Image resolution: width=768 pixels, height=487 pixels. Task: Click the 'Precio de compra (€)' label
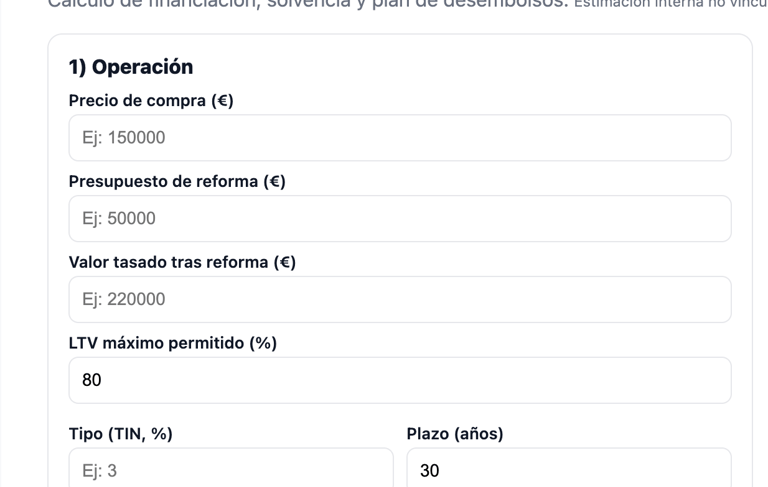tap(151, 100)
